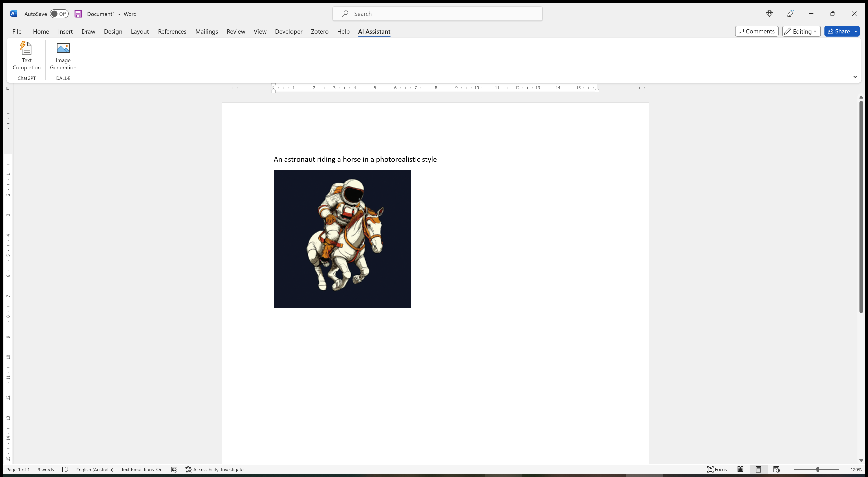The width and height of the screenshot is (868, 477).
Task: Switch to Read Mode view icon
Action: click(x=740, y=469)
